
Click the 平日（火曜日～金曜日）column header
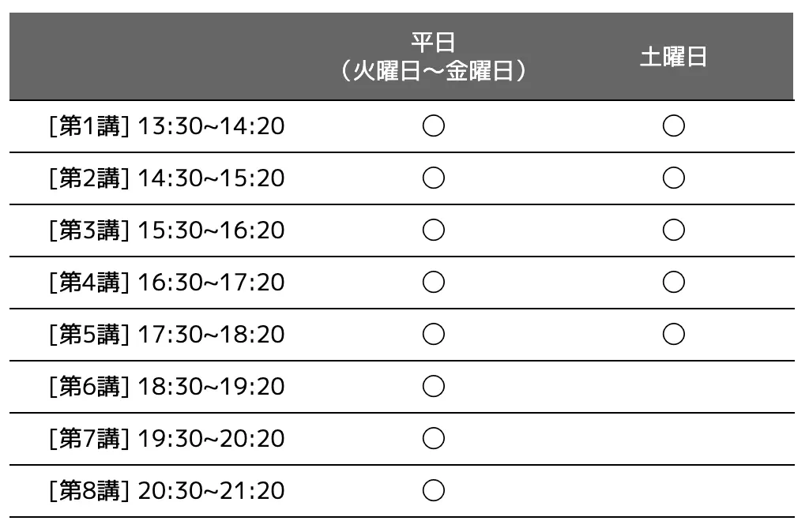(x=434, y=57)
